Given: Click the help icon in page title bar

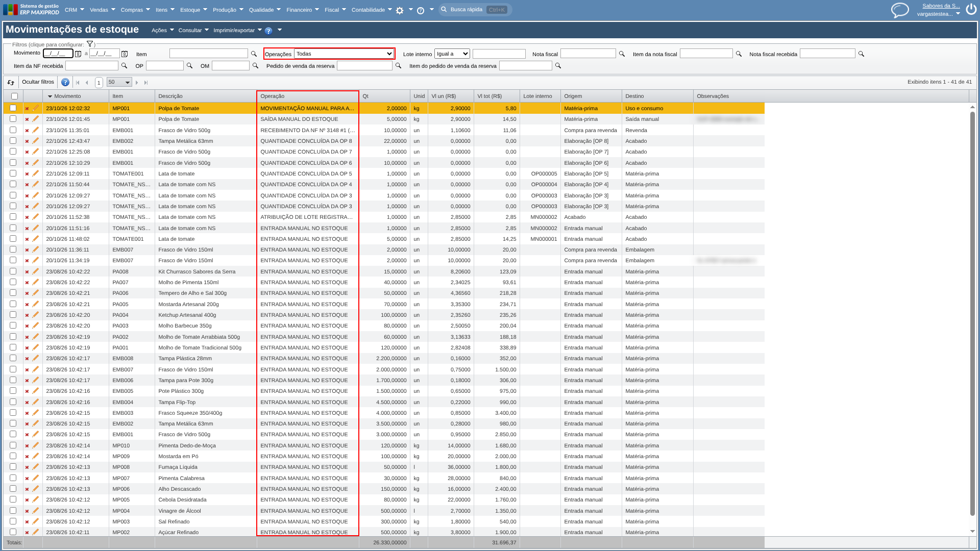Looking at the screenshot, I should click(268, 31).
